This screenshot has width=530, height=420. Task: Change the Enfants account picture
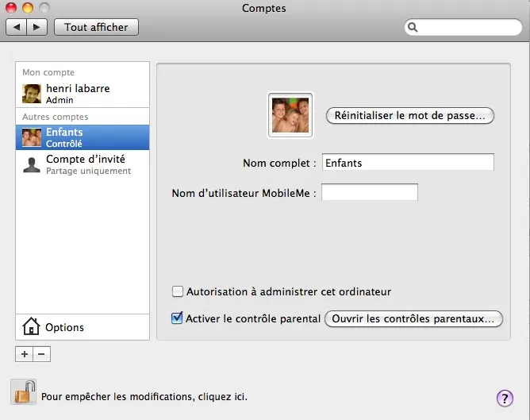[290, 115]
